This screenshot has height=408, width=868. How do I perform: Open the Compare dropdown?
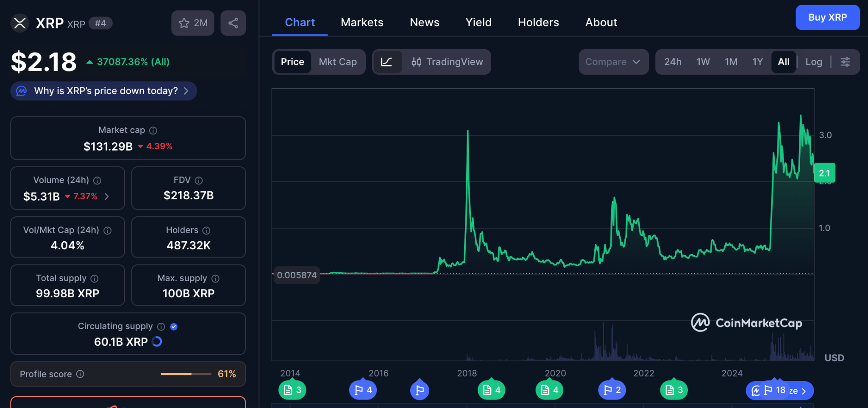613,62
